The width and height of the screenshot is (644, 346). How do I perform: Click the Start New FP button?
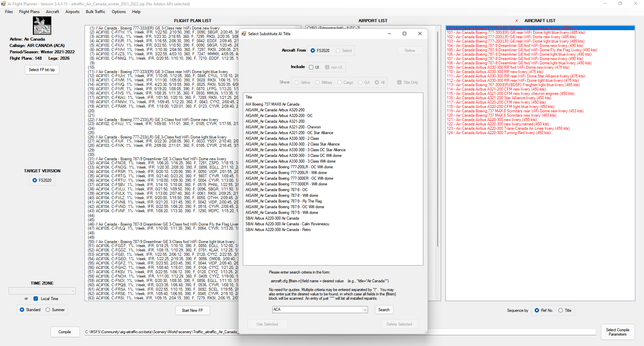pos(193,310)
